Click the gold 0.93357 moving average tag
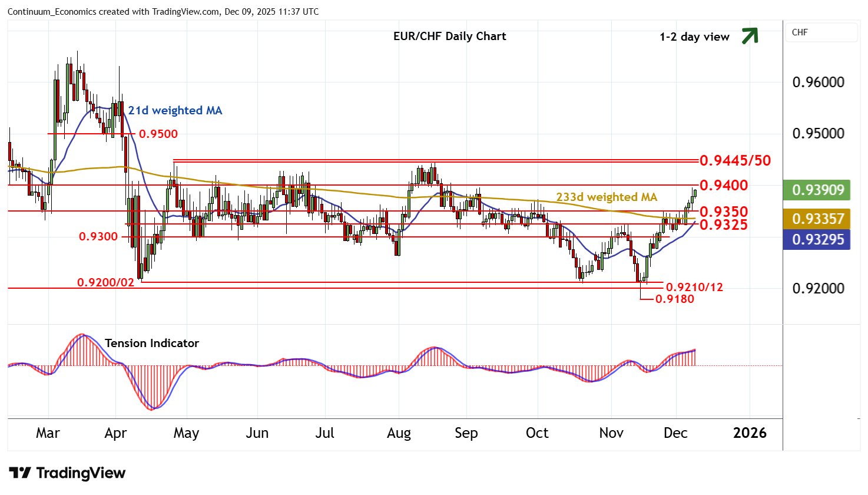 [x=817, y=219]
